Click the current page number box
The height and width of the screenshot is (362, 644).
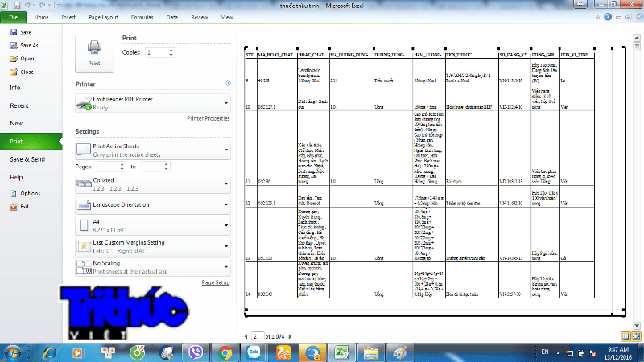click(x=258, y=336)
